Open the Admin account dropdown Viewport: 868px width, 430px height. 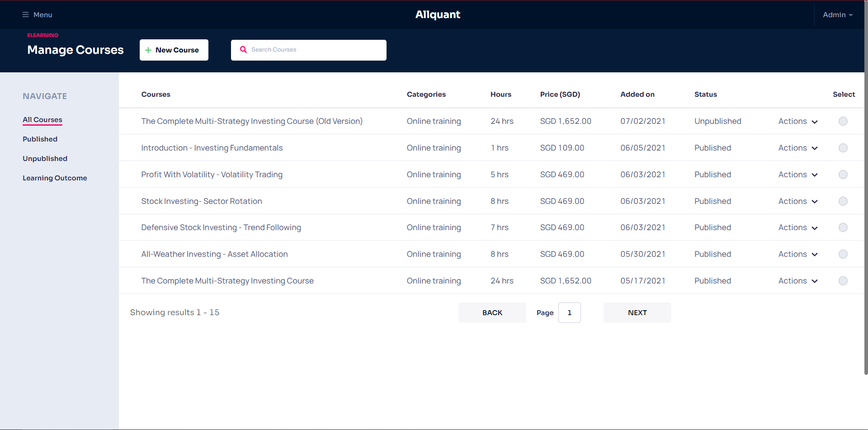838,14
